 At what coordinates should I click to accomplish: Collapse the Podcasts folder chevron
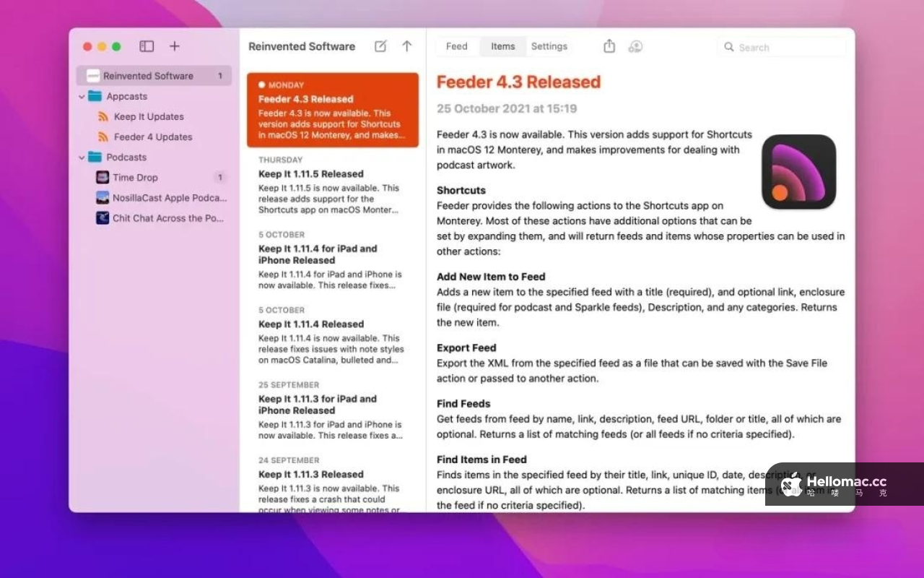click(82, 157)
